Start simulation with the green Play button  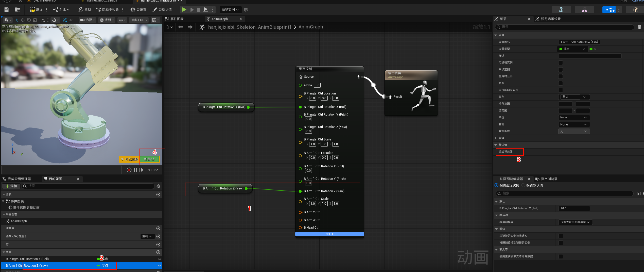(x=184, y=10)
